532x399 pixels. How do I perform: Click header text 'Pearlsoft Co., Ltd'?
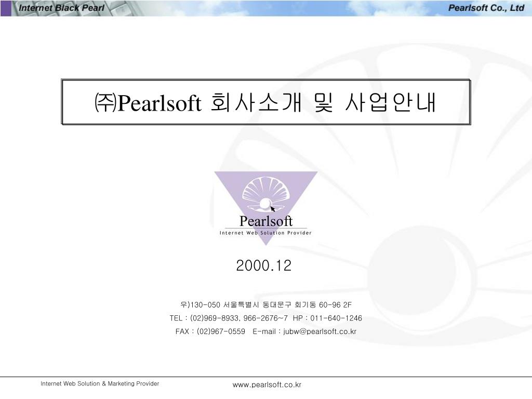pyautogui.click(x=486, y=8)
